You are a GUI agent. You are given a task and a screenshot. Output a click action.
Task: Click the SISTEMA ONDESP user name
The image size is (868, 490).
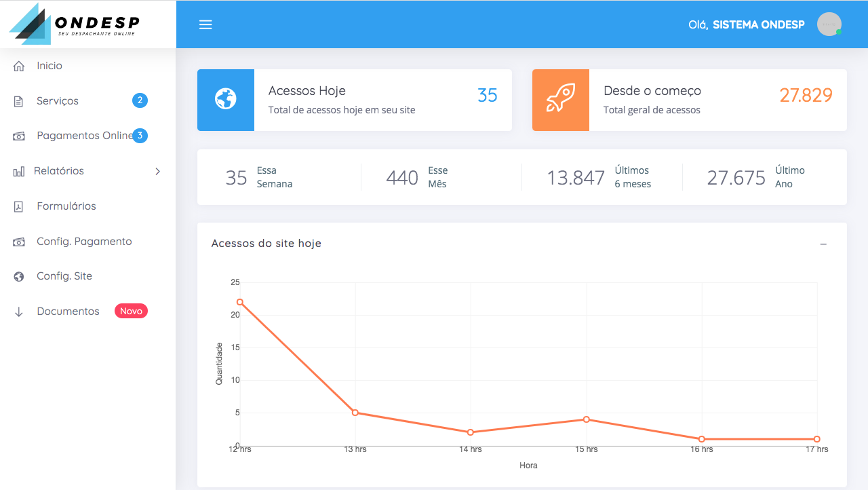(x=759, y=24)
